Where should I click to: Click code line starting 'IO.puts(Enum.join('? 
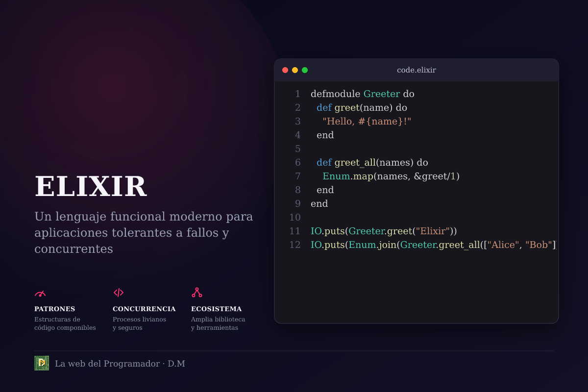[434, 245]
